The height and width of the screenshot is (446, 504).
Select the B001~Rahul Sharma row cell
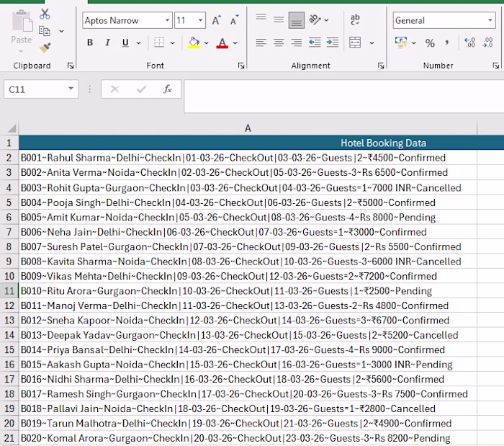tap(248, 158)
